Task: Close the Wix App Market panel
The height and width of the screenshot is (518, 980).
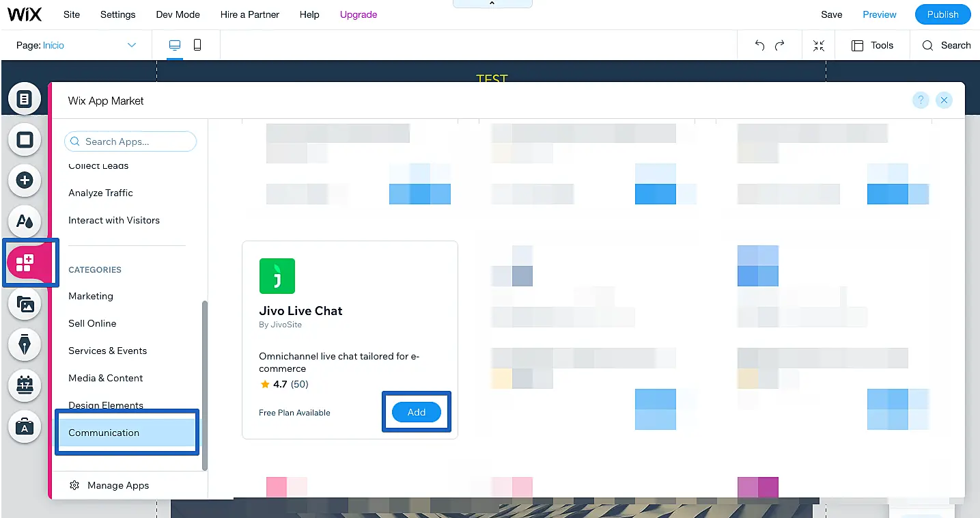Action: (944, 100)
